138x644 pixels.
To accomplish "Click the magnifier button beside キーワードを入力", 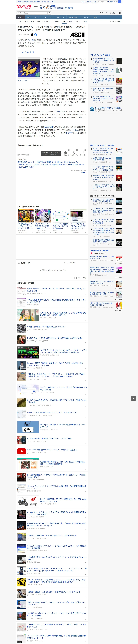I will point(49,13).
